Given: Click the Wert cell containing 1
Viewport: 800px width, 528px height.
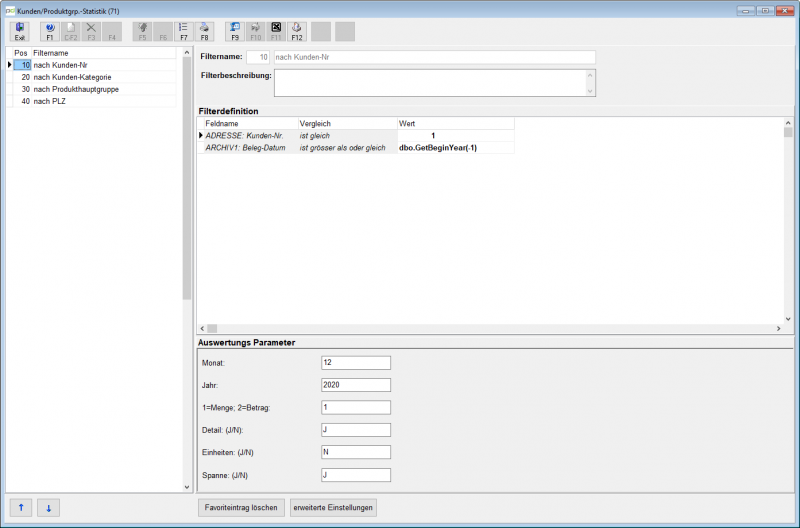Looking at the screenshot, I should [x=456, y=136].
